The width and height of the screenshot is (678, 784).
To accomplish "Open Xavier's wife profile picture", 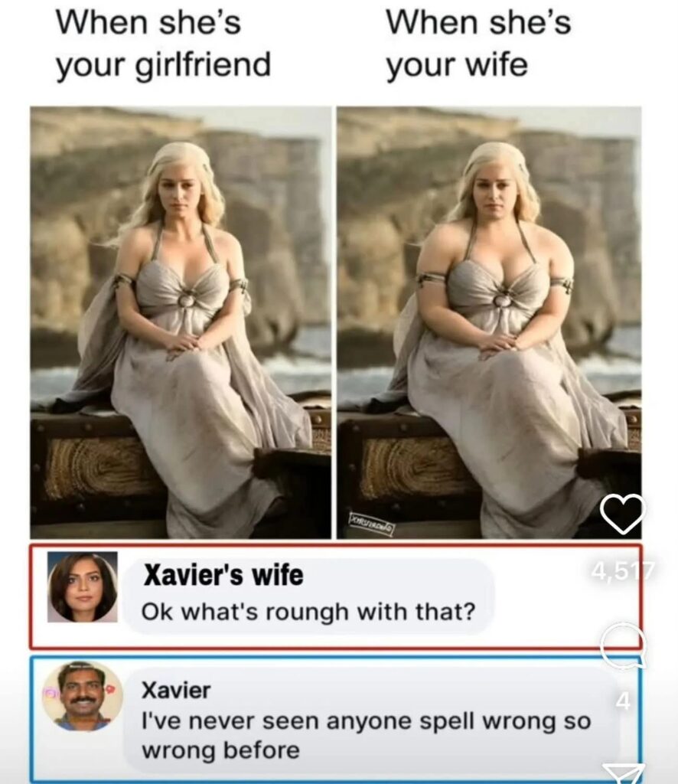I will (x=83, y=587).
